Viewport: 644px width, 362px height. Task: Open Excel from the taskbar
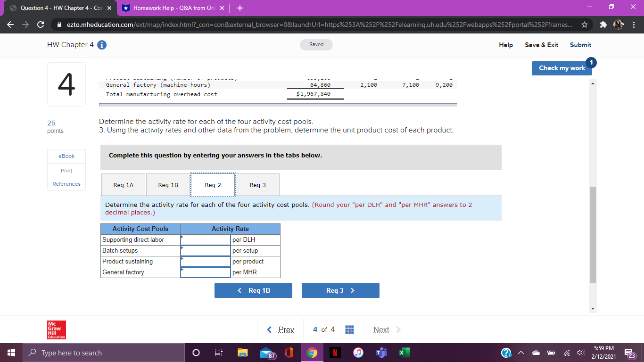click(404, 353)
